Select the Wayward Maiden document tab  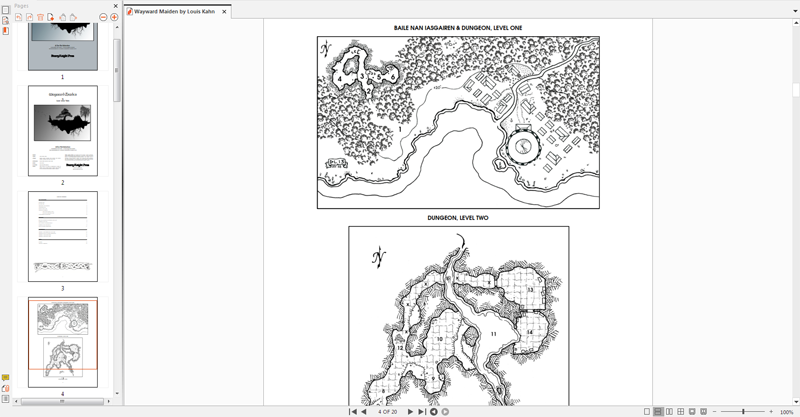[x=174, y=10]
